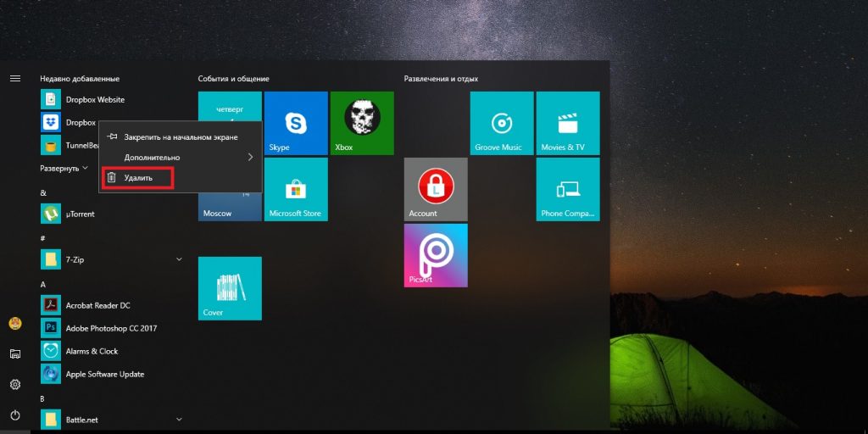Expand the 7-Zip folder chevron
This screenshot has height=434, width=868.
click(179, 259)
